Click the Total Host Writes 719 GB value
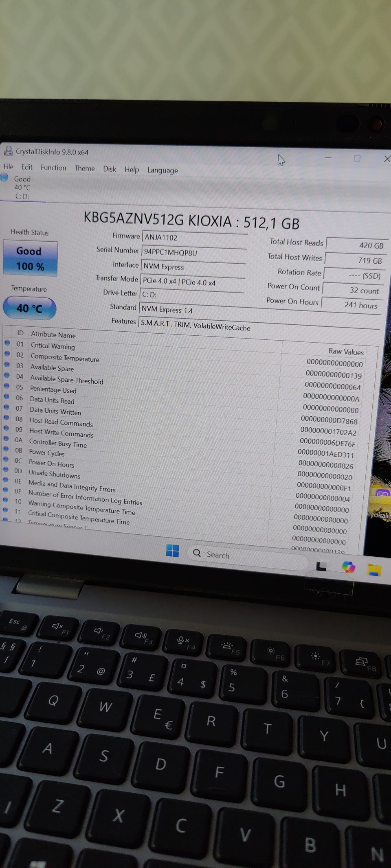Viewport: 391px width, 868px height. point(356,260)
